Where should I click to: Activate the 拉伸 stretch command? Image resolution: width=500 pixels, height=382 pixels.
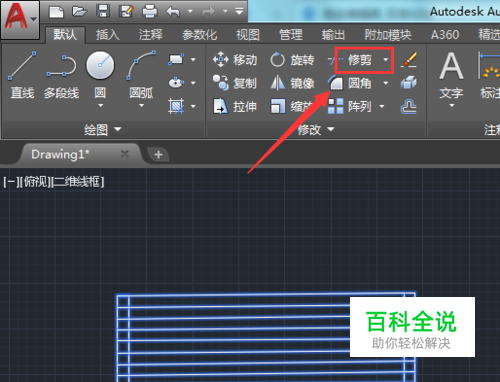235,107
